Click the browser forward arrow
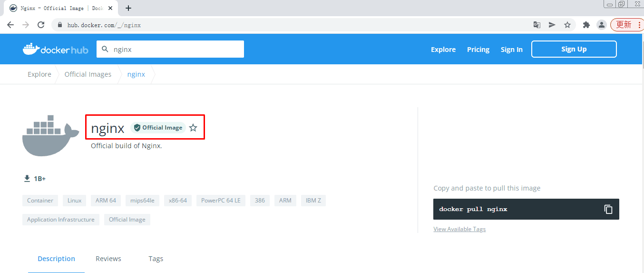The image size is (644, 273). click(x=26, y=25)
